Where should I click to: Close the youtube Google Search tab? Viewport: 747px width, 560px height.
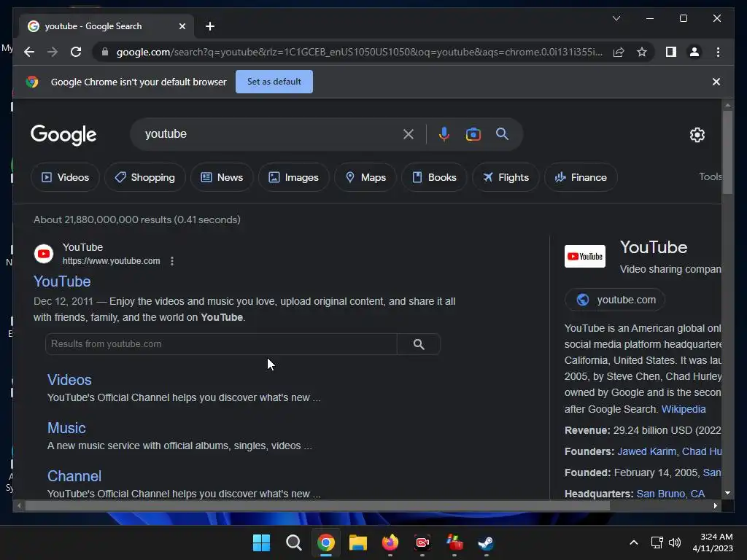click(182, 26)
